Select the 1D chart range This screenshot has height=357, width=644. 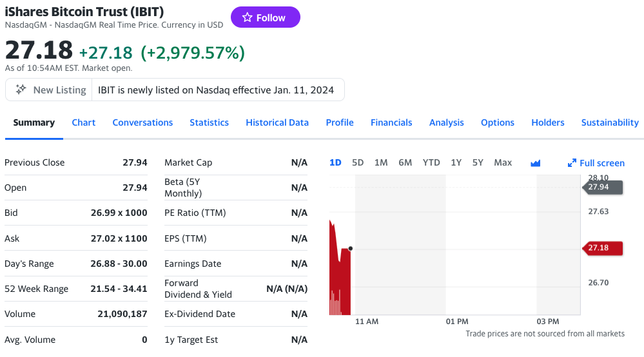pyautogui.click(x=335, y=162)
